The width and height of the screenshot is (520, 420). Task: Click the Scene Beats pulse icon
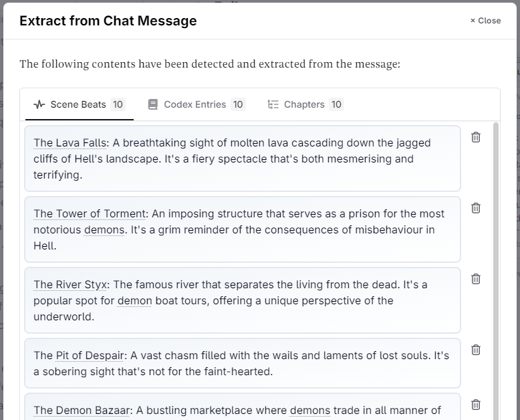pyautogui.click(x=39, y=104)
